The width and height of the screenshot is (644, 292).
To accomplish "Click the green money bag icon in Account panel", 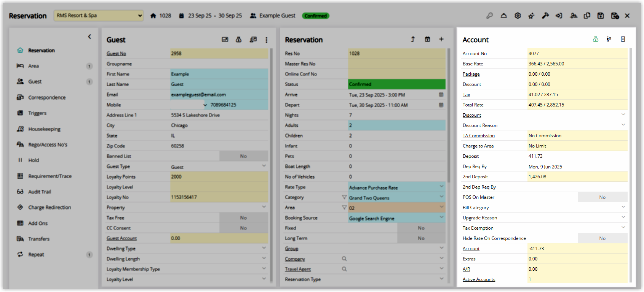I will coord(596,39).
